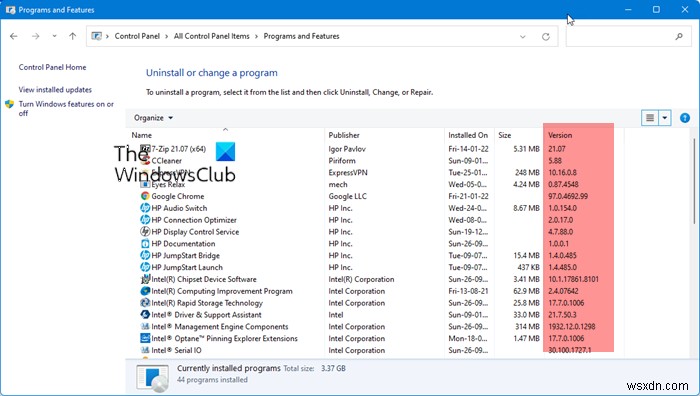Refresh the Programs and Features list
The height and width of the screenshot is (396, 700).
(x=546, y=37)
